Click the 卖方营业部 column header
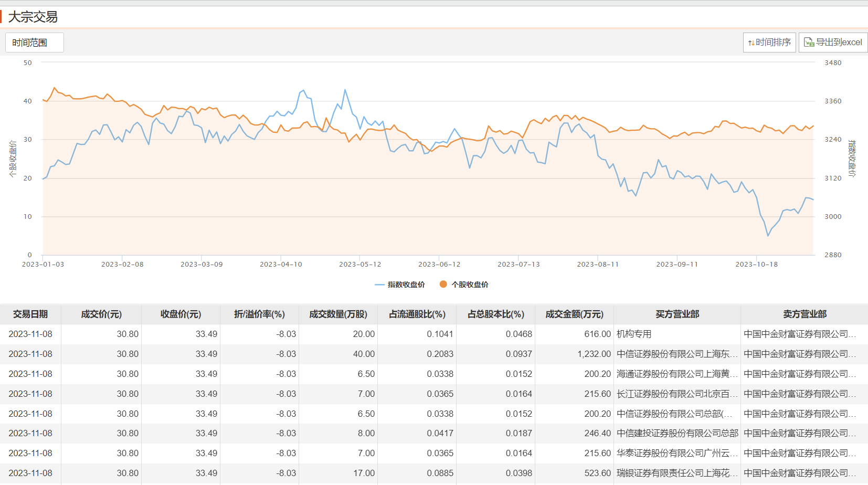The width and height of the screenshot is (868, 485). (x=805, y=314)
